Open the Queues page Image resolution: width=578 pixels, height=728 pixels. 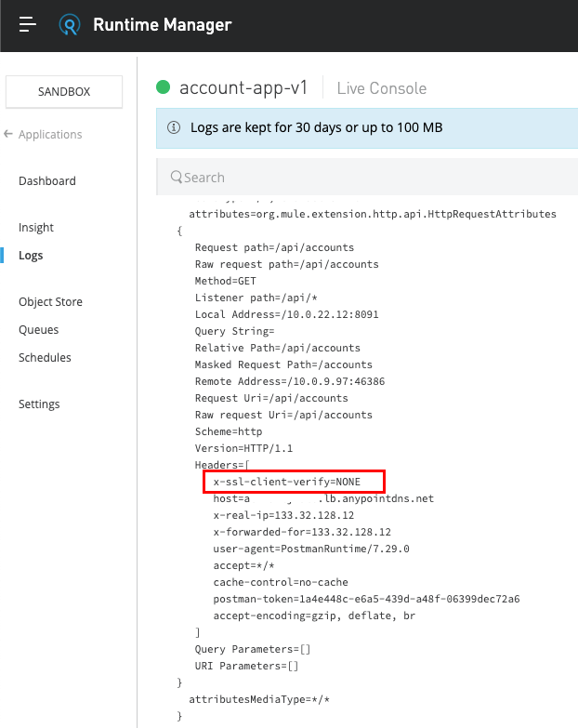[39, 330]
